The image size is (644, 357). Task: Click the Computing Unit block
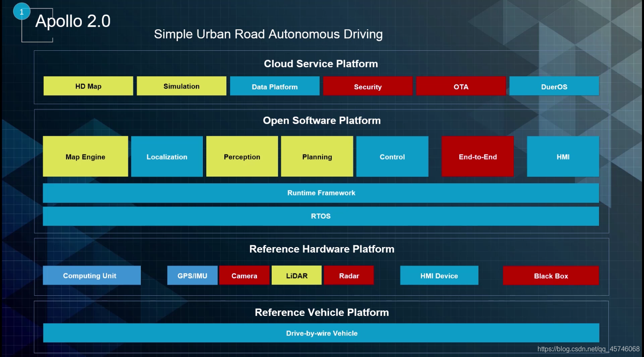pyautogui.click(x=92, y=276)
